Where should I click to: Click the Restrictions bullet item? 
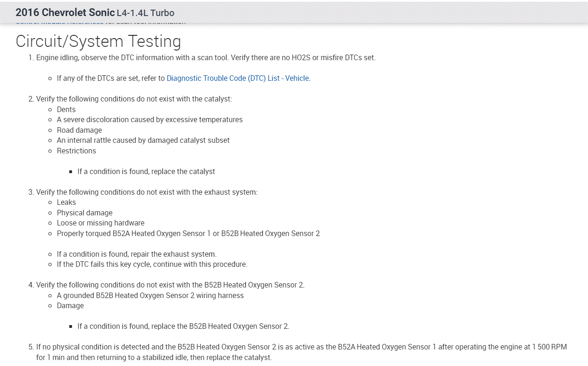click(x=76, y=151)
